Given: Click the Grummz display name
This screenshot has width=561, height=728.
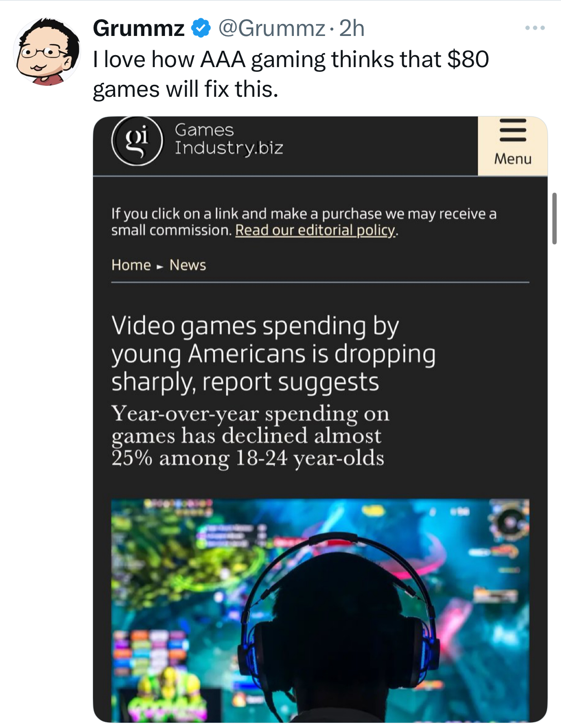Looking at the screenshot, I should (139, 28).
